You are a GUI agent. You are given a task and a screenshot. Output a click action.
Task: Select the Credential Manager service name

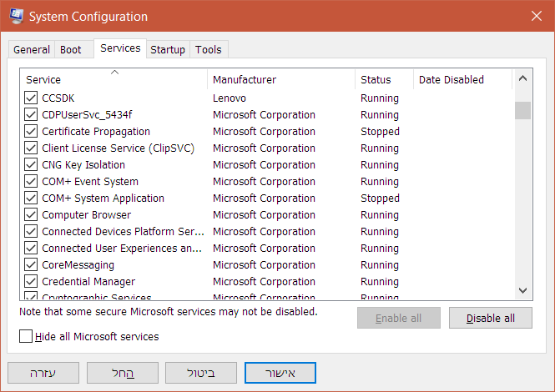(88, 281)
